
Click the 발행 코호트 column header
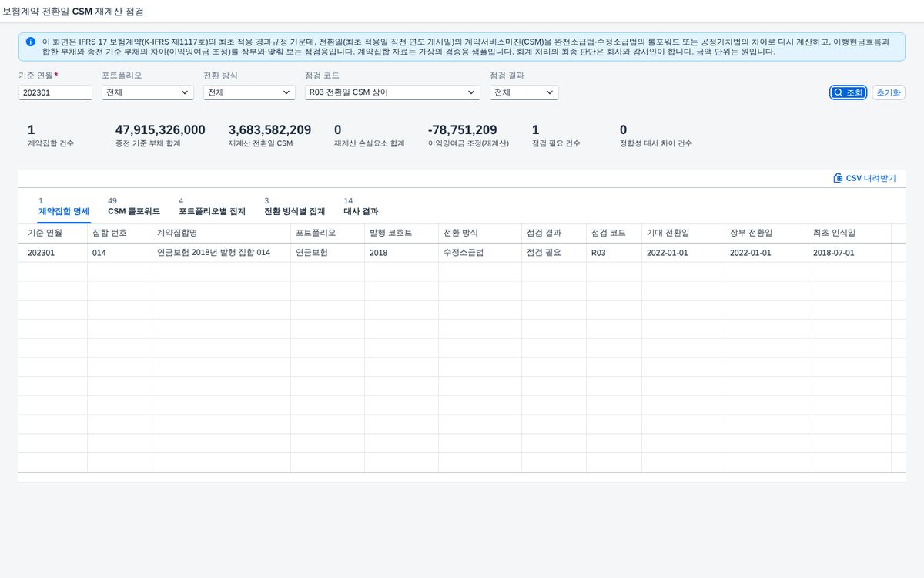pos(402,233)
